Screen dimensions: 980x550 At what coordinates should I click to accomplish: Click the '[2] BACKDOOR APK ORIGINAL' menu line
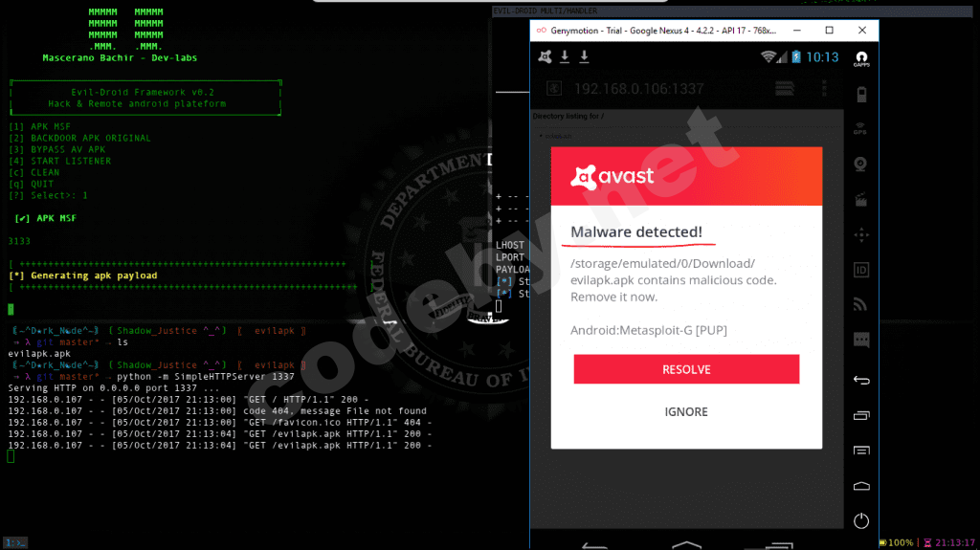[x=79, y=138]
